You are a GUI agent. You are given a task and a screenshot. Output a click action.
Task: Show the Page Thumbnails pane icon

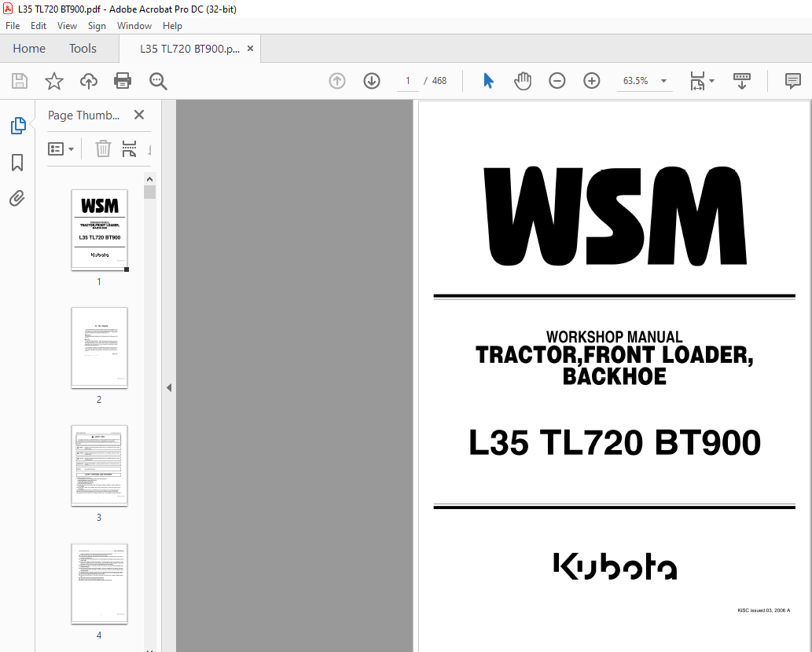(17, 126)
